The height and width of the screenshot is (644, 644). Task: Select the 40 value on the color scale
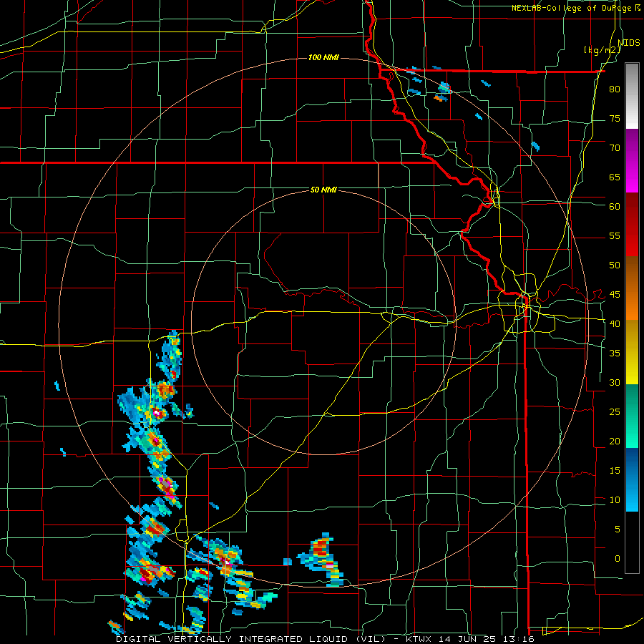(x=615, y=324)
